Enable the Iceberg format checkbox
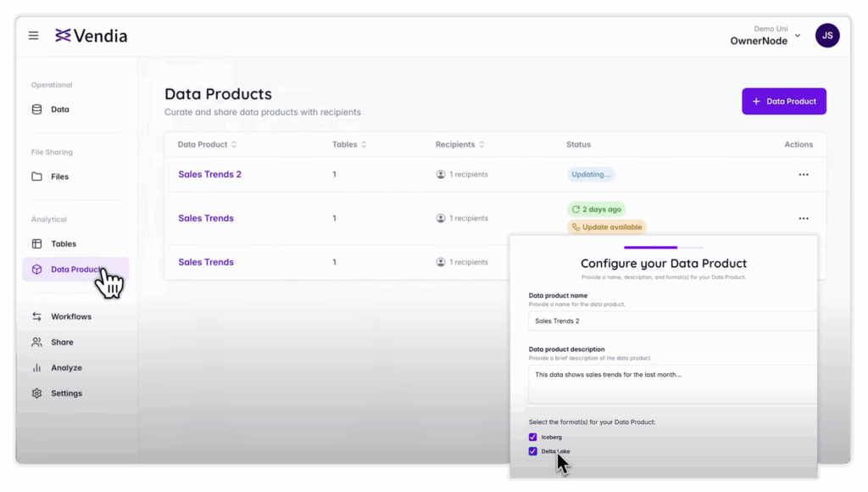 tap(533, 437)
